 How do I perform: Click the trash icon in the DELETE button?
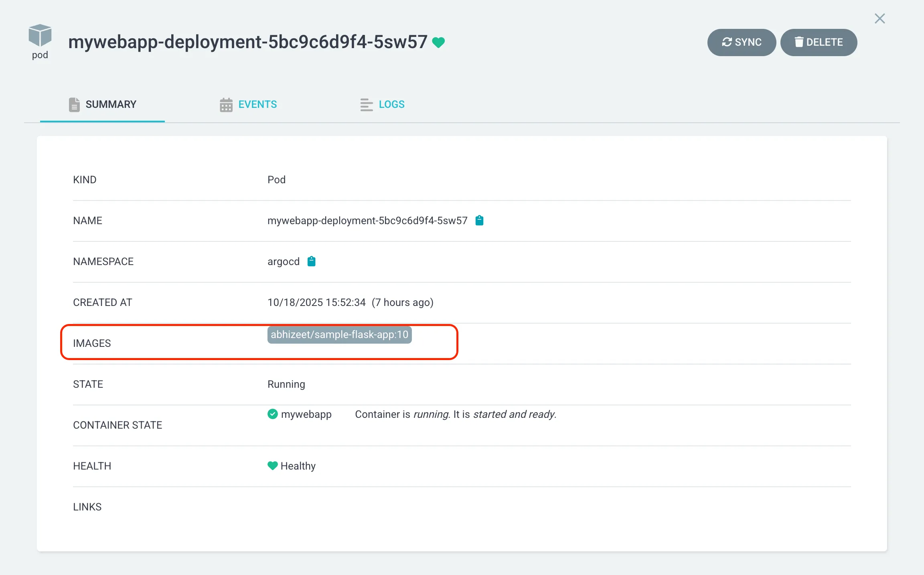pyautogui.click(x=799, y=42)
